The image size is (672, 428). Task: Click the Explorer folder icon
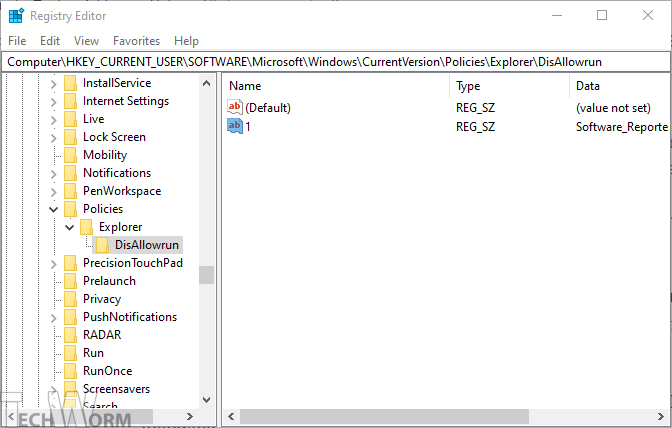coord(86,227)
